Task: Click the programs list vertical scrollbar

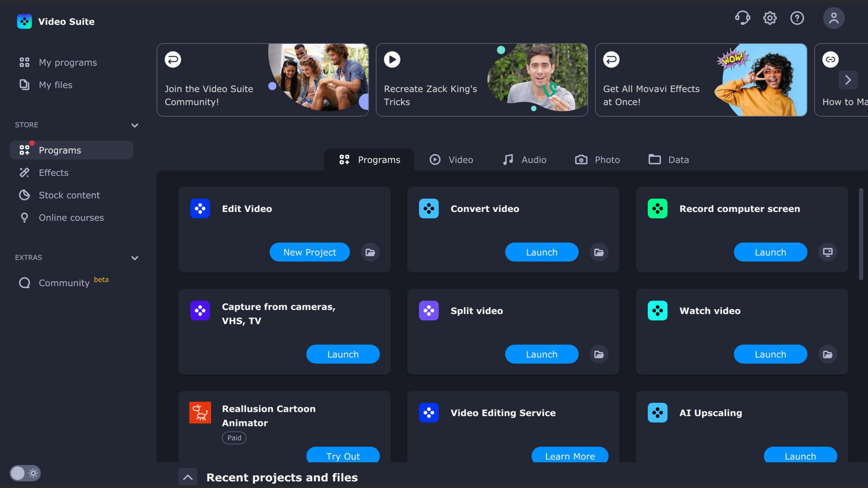Action: [x=861, y=234]
